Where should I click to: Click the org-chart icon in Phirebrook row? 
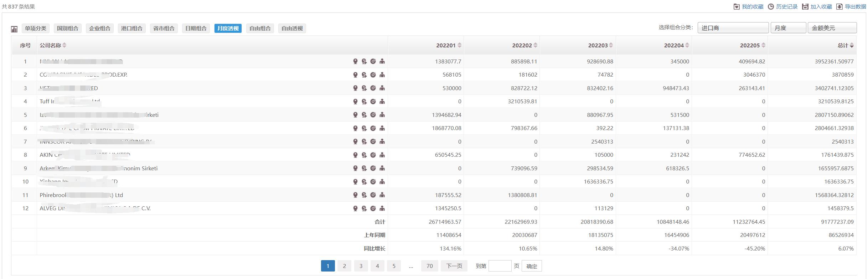[x=382, y=195]
